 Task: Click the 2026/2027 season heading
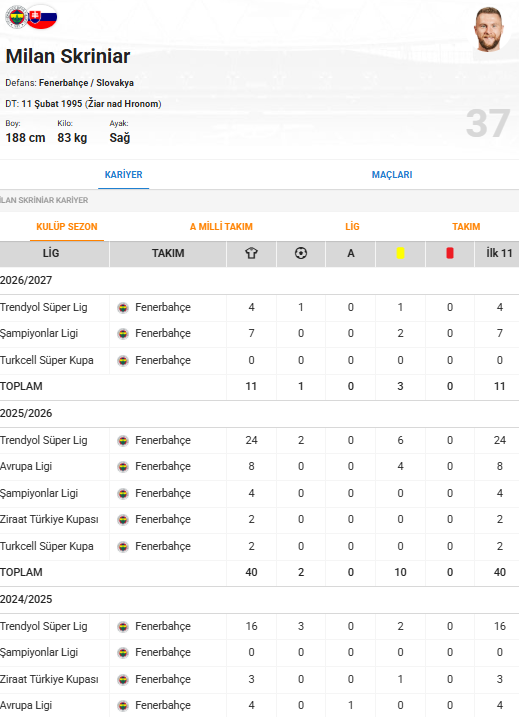click(x=26, y=280)
